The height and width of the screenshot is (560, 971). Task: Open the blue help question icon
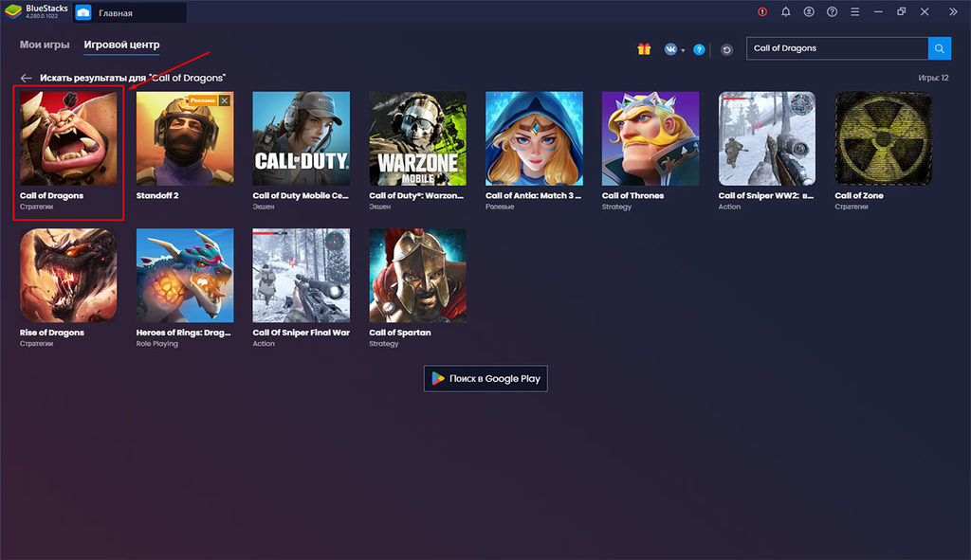click(699, 49)
